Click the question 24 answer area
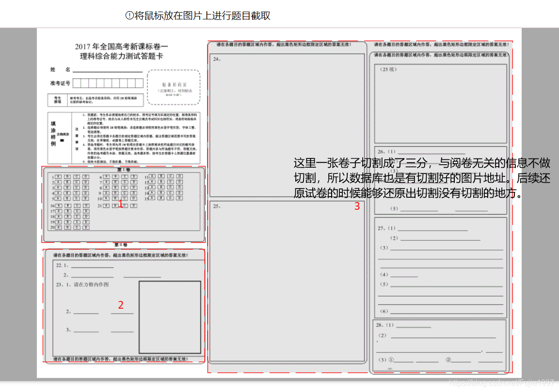Screen dimensions: 559x392 click(287, 125)
